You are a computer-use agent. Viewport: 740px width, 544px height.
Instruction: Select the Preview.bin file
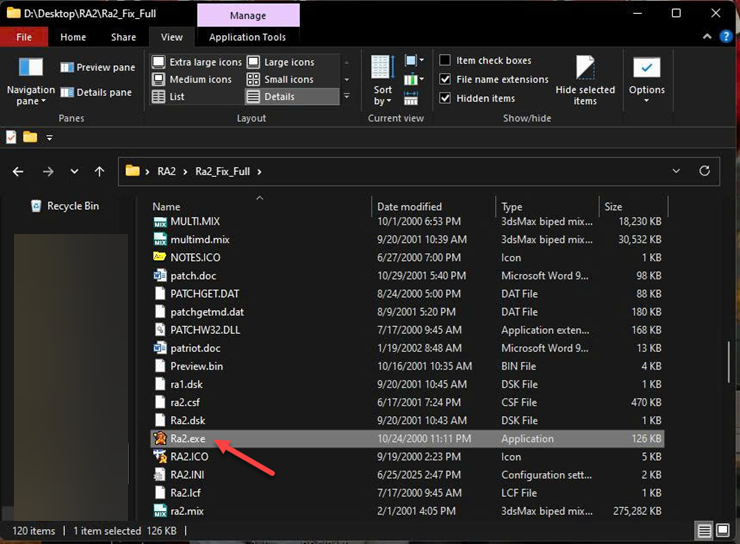coord(407,366)
